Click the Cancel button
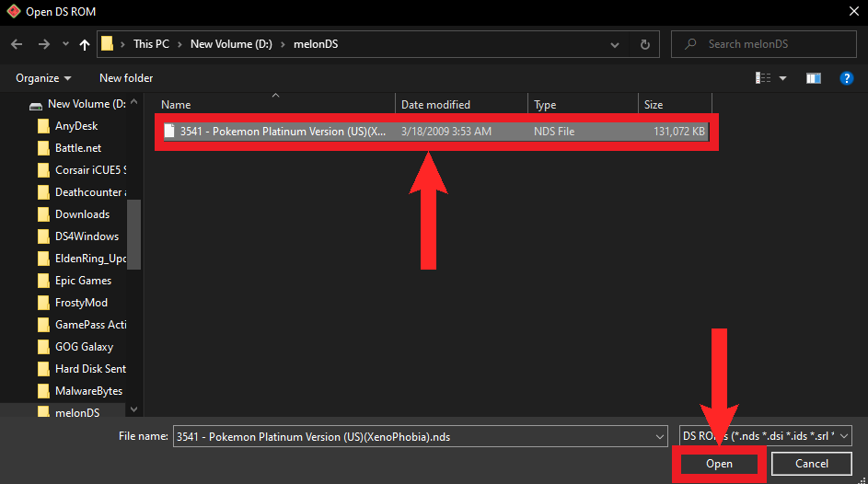The width and height of the screenshot is (868, 484). click(x=812, y=464)
